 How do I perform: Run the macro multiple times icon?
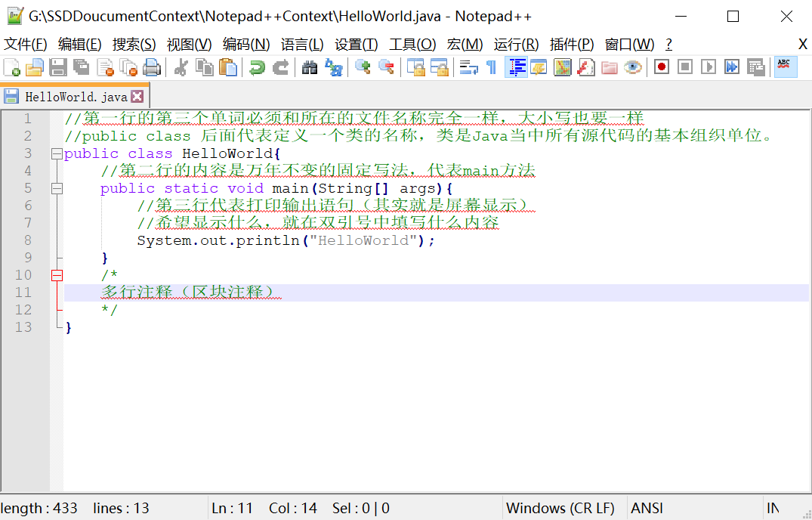click(732, 67)
